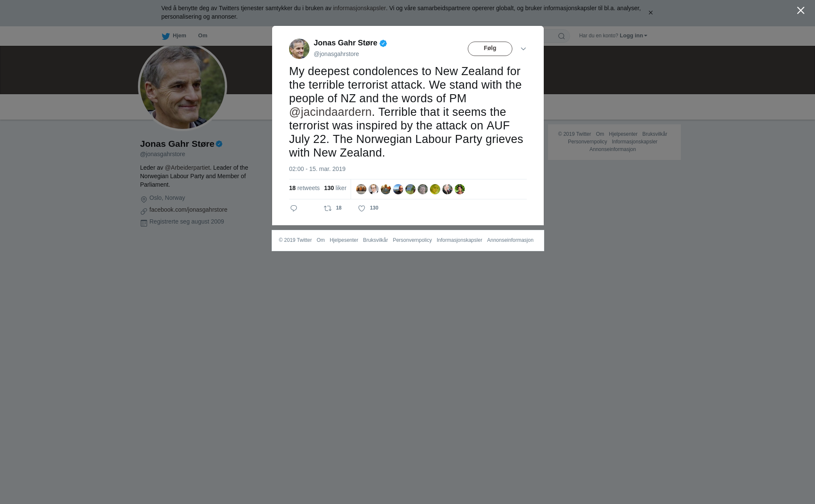Click the tweet timestamp 02:00 - 15. mar. 2019
This screenshot has height=504, width=815.
click(317, 169)
